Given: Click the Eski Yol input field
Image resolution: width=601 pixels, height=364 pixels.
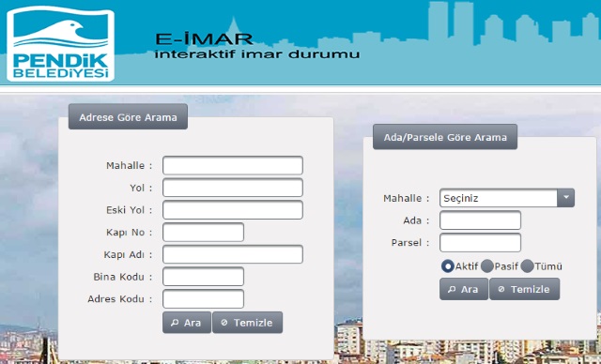Looking at the screenshot, I should 233,210.
